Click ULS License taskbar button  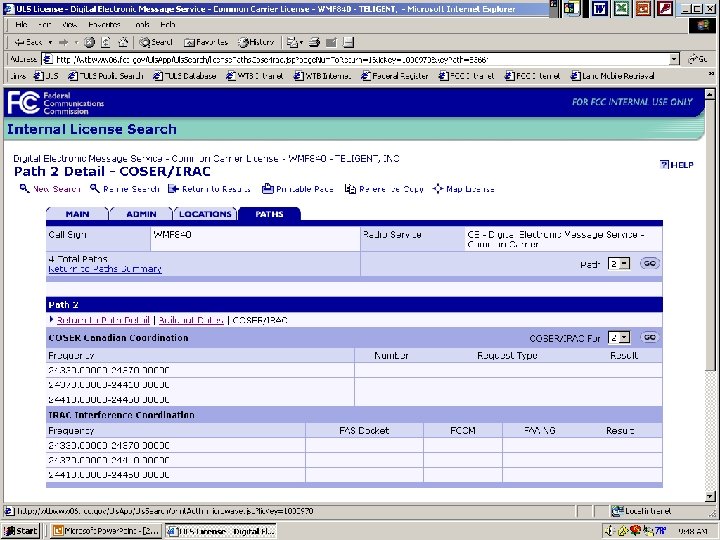click(x=220, y=531)
